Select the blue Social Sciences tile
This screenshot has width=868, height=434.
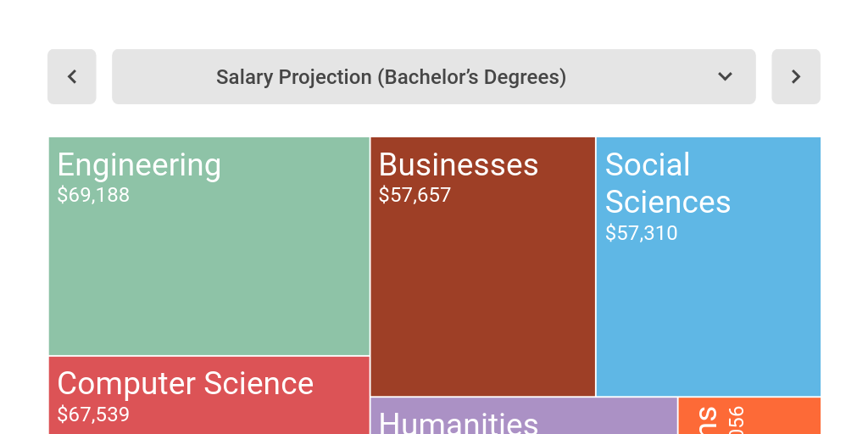click(708, 322)
